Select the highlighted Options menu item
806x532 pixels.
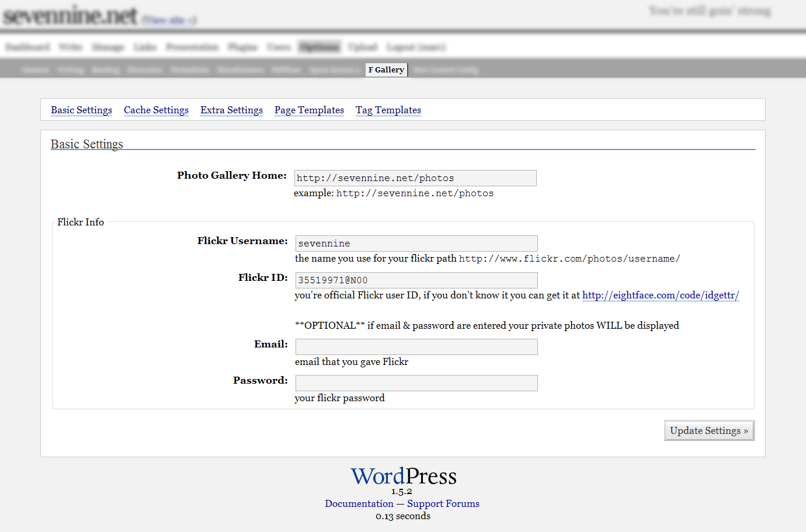tap(319, 47)
